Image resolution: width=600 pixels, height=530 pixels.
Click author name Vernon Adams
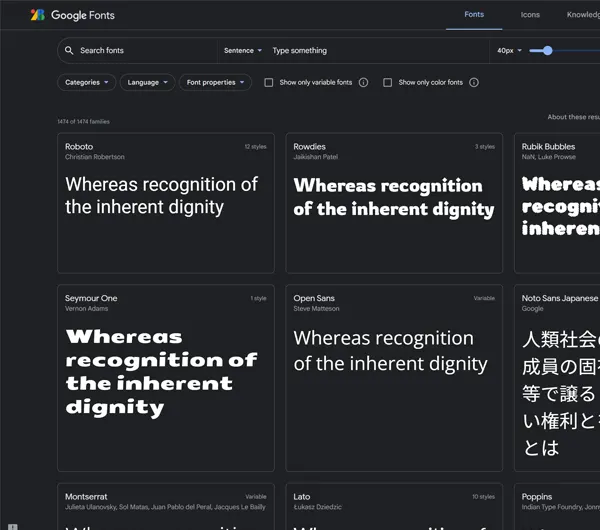click(86, 309)
